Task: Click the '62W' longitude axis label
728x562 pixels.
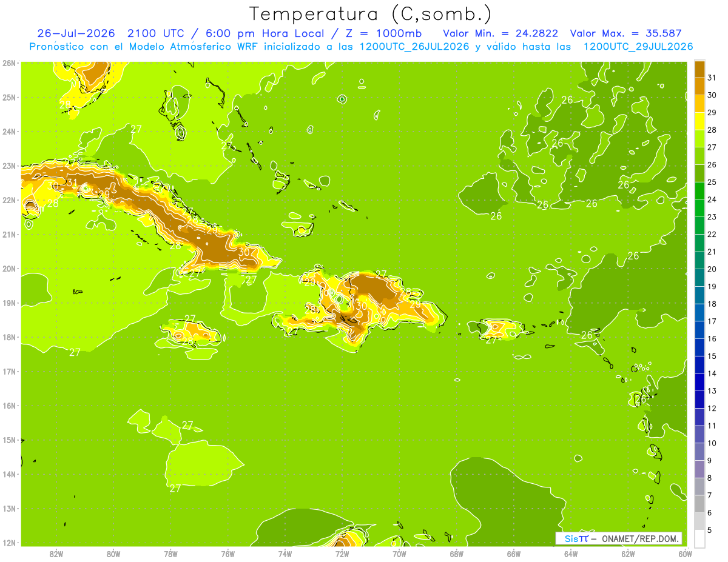Action: 628,554
